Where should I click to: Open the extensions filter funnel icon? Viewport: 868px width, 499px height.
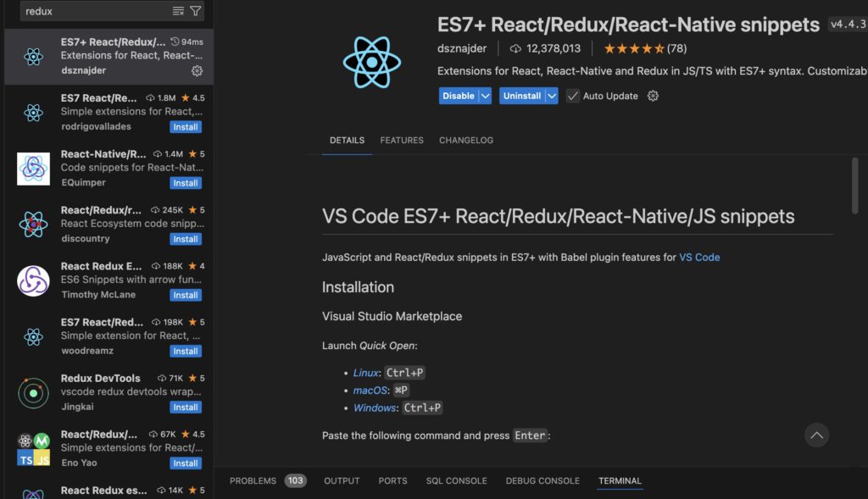[196, 11]
